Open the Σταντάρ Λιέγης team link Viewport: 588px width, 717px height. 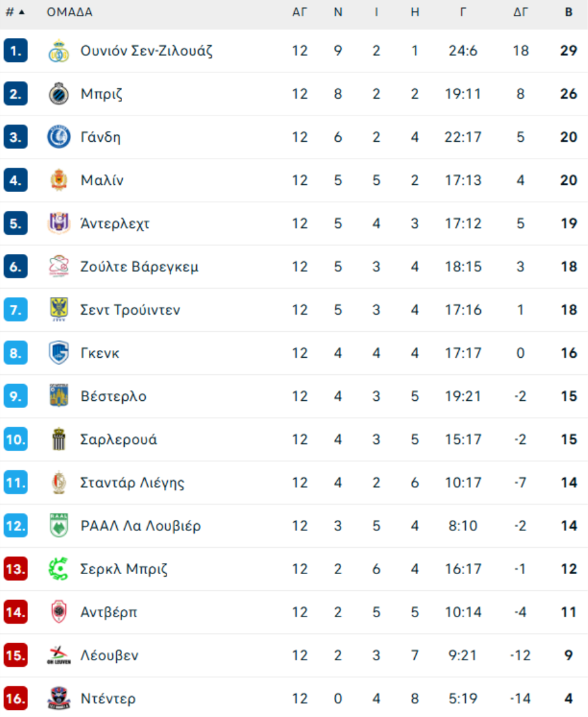(132, 483)
